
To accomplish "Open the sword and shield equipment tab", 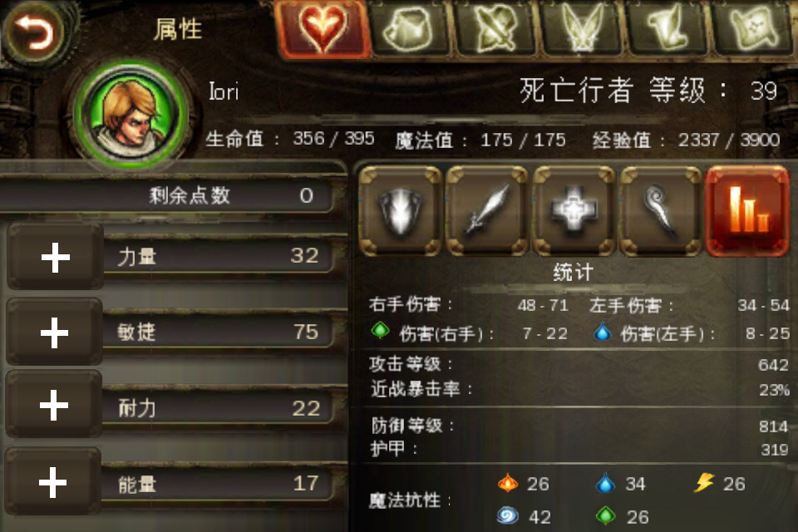I will click(x=495, y=27).
